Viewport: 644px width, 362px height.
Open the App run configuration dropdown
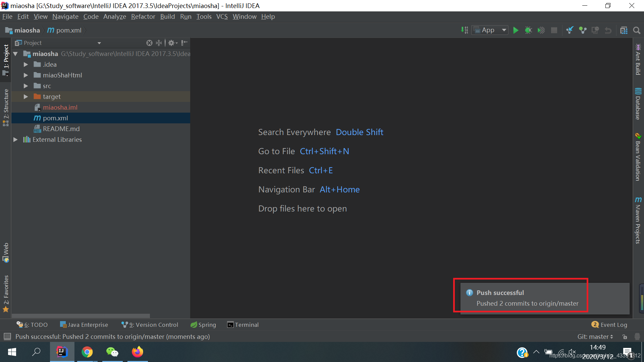point(490,30)
